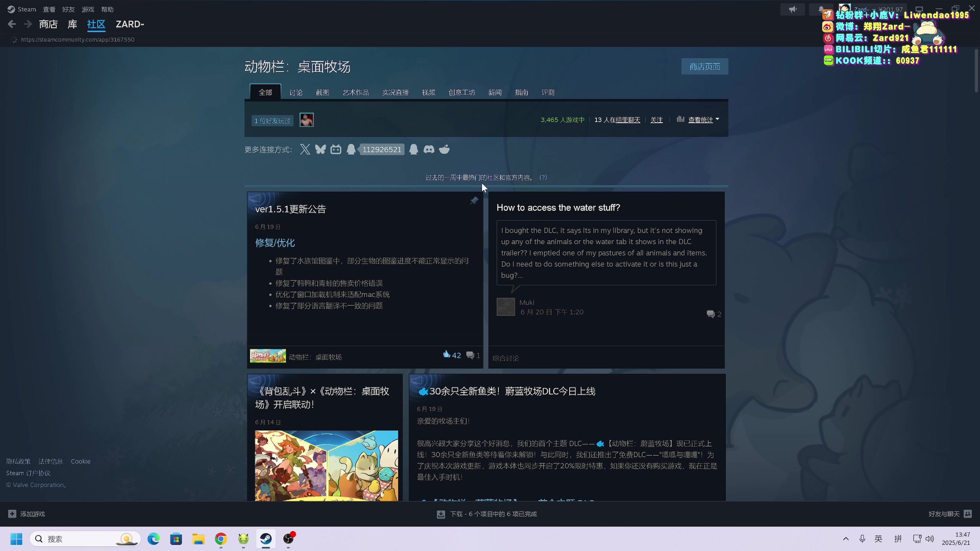Click the volume tray icon
This screenshot has height=551, width=980.
click(930, 539)
